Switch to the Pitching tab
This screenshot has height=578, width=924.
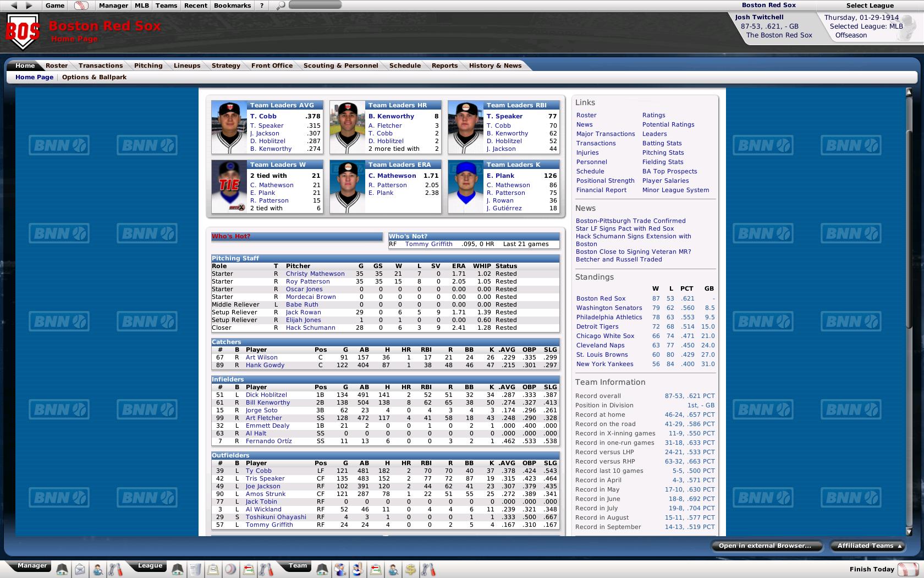tap(148, 66)
